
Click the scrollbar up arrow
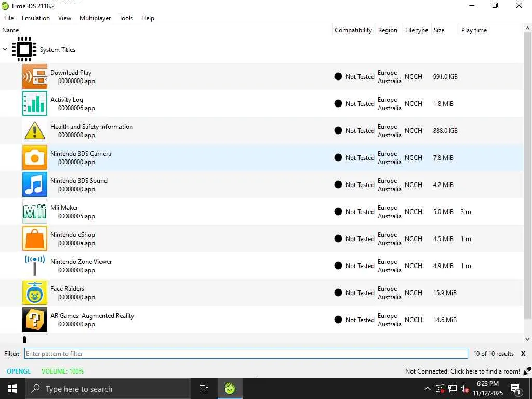pos(527,29)
